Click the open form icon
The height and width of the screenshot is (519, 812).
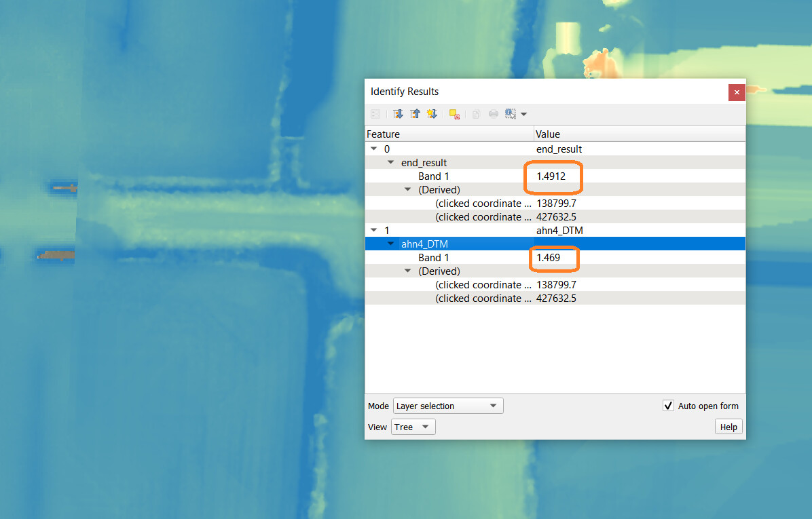pyautogui.click(x=375, y=114)
